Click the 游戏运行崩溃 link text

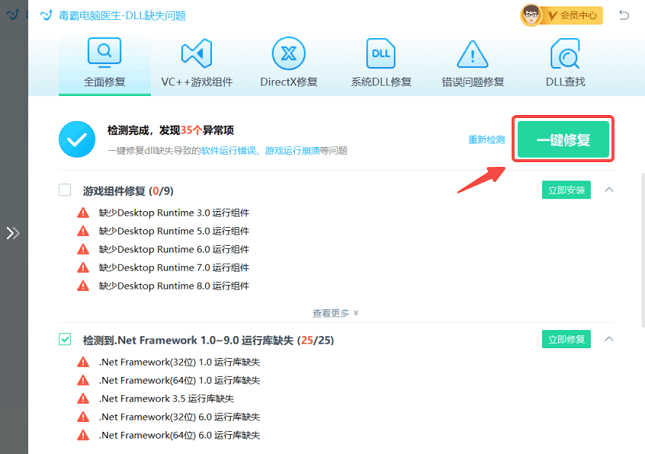tap(292, 151)
